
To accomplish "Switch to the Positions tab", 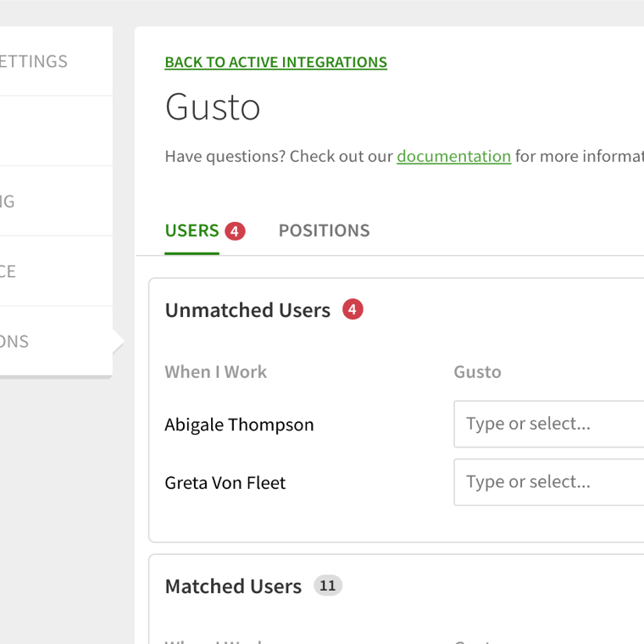I will pos(324,230).
